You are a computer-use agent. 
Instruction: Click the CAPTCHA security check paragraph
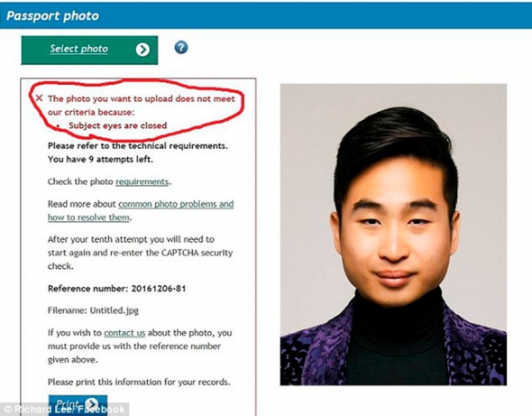point(140,253)
